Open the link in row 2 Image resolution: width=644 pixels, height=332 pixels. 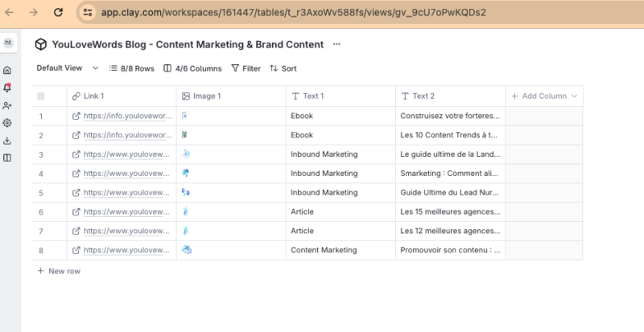127,135
